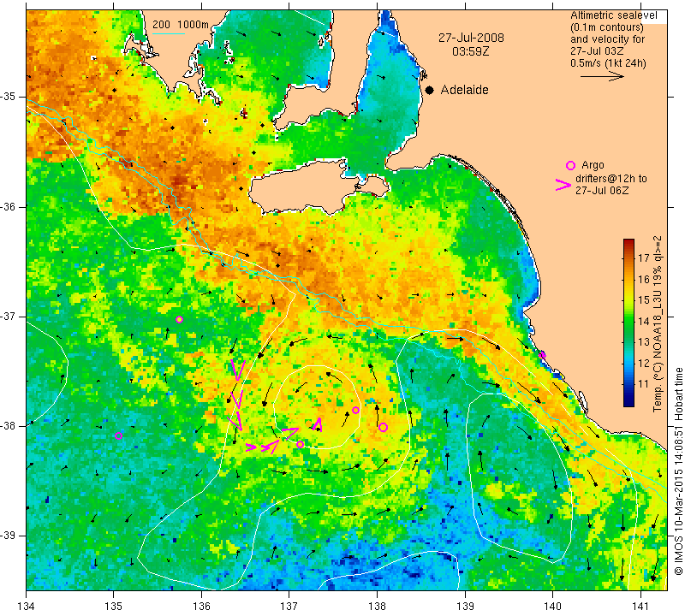Screen dimensions: 685x616
Task: Click latitude axis label -35
Action: click(x=9, y=97)
